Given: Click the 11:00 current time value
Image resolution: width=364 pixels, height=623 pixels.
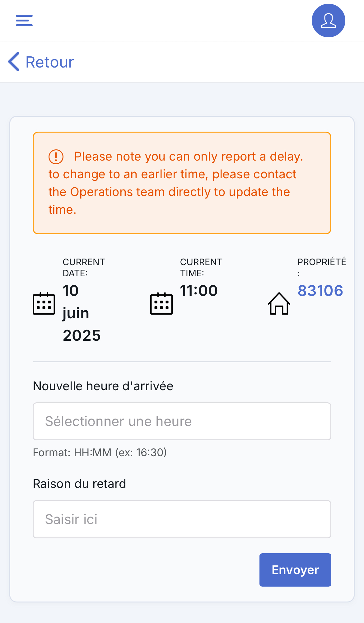Looking at the screenshot, I should 199,291.
